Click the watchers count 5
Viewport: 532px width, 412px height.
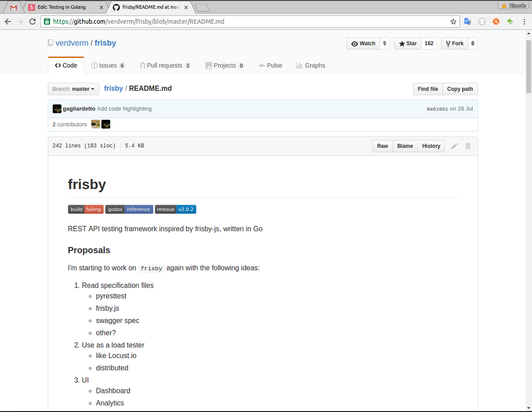point(385,43)
